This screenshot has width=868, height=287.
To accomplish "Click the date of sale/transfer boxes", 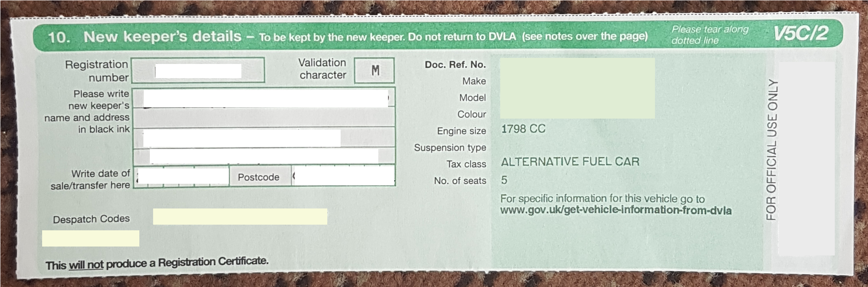I will point(181,176).
